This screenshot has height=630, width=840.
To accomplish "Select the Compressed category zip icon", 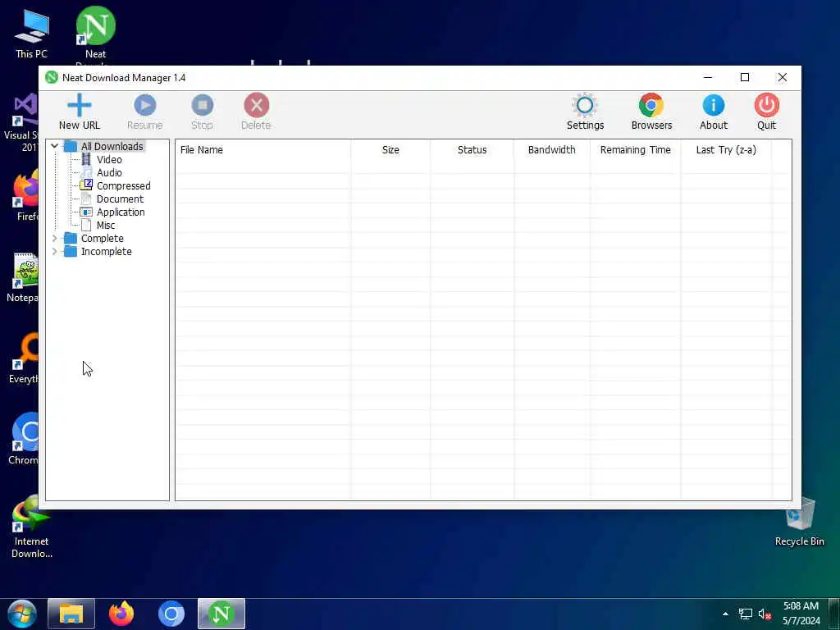I will (85, 185).
